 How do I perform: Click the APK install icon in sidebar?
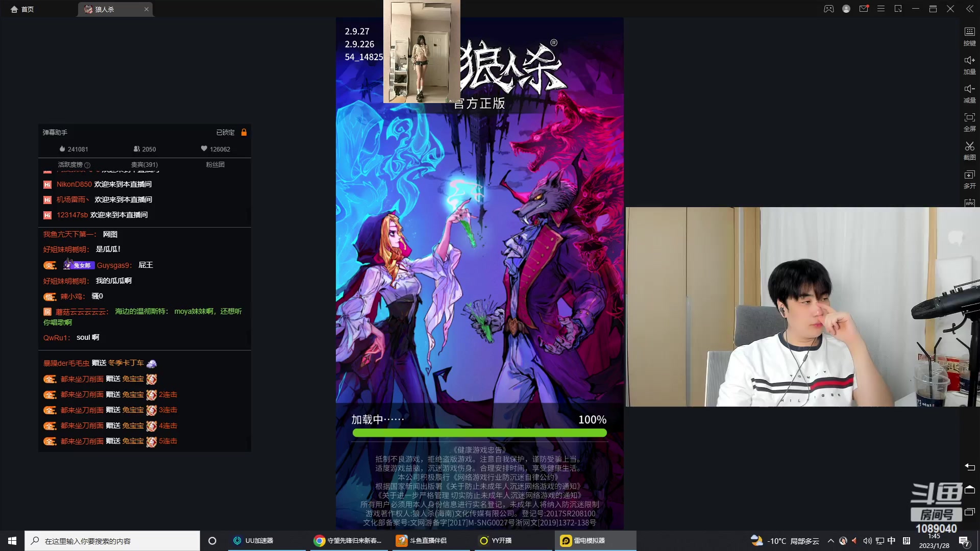pyautogui.click(x=969, y=203)
